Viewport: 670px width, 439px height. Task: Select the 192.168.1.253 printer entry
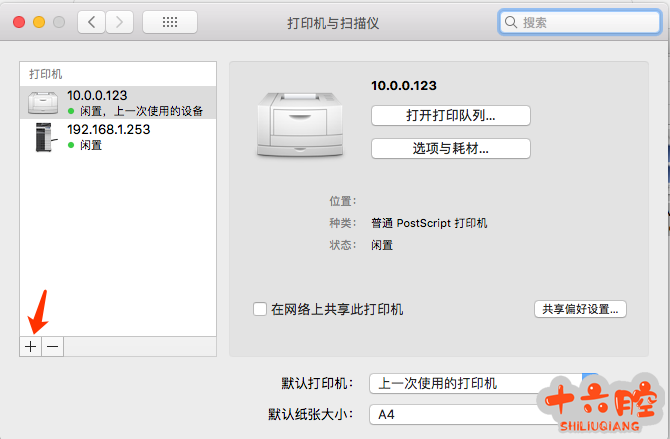(x=118, y=137)
